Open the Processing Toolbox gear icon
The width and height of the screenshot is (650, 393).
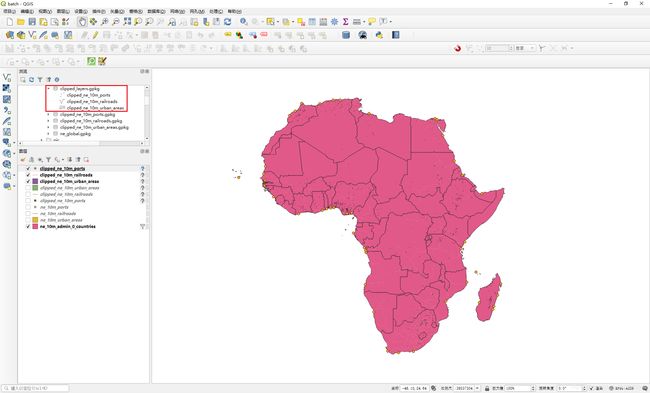(x=334, y=22)
